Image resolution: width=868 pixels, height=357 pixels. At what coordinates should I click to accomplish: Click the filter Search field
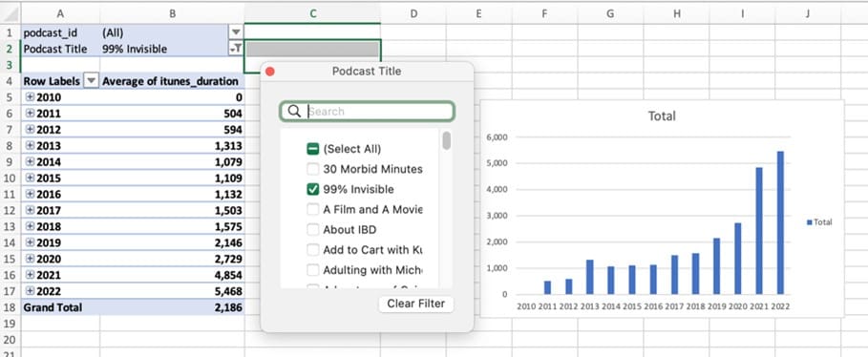(367, 112)
